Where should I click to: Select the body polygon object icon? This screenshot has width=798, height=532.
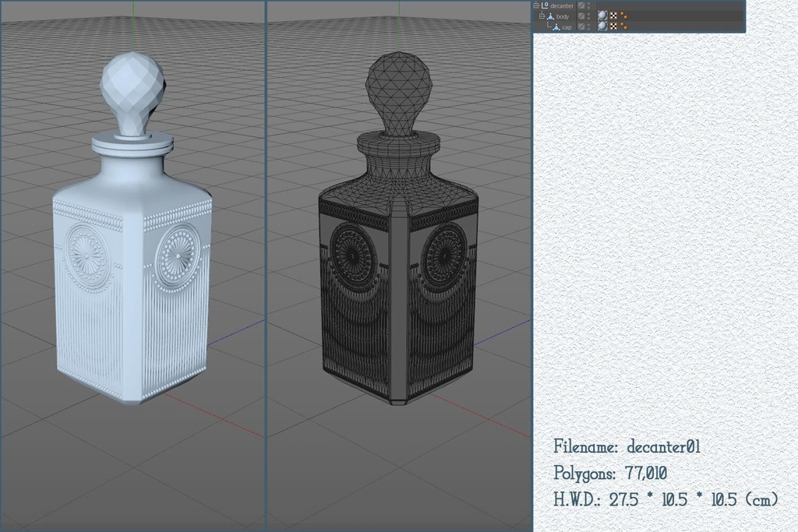(551, 16)
